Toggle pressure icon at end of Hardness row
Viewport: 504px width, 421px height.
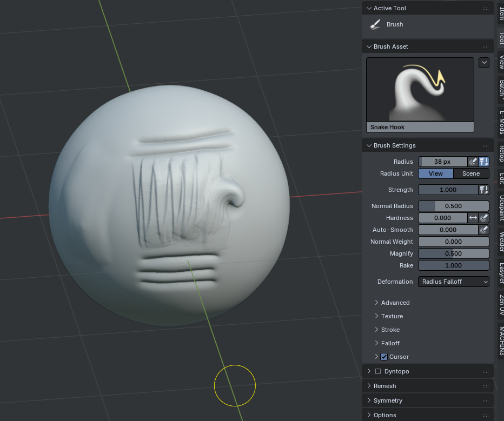tap(484, 218)
